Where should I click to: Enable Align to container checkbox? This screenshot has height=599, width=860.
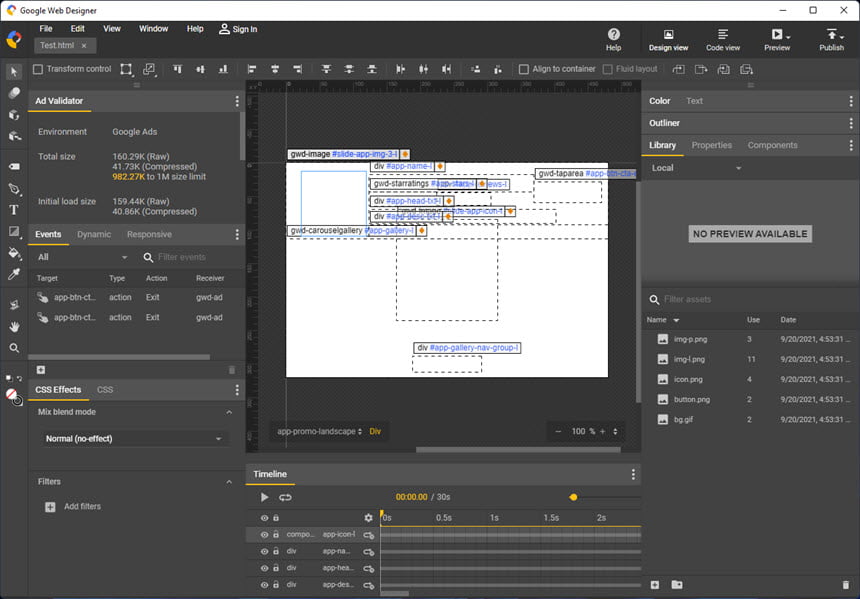point(524,69)
